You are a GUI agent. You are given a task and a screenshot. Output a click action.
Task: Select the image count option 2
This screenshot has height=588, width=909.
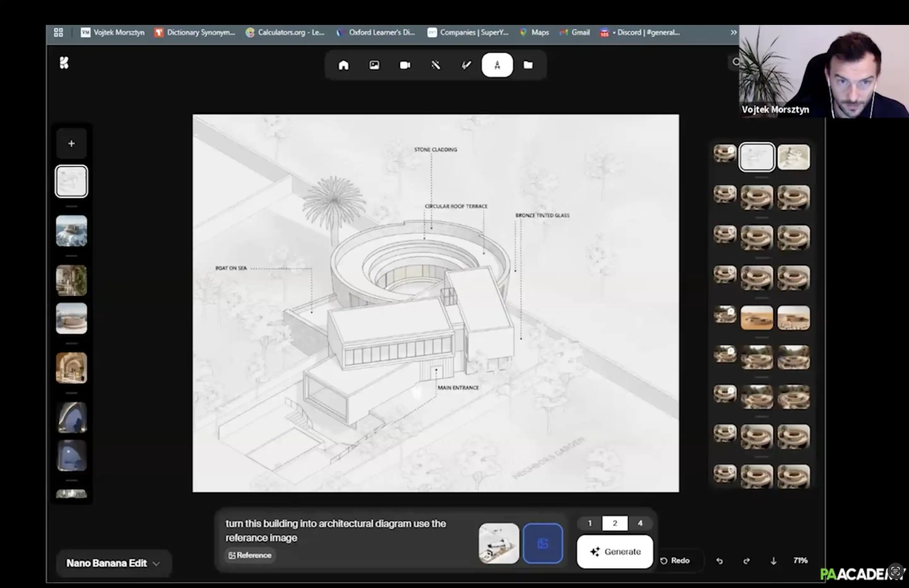[x=615, y=523]
